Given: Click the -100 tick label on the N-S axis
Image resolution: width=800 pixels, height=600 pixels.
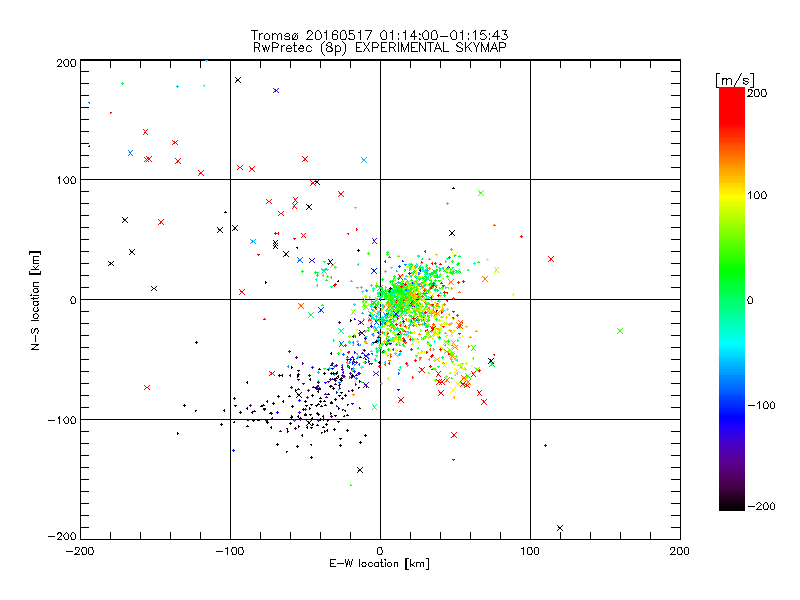Looking at the screenshot, I should (x=62, y=420).
